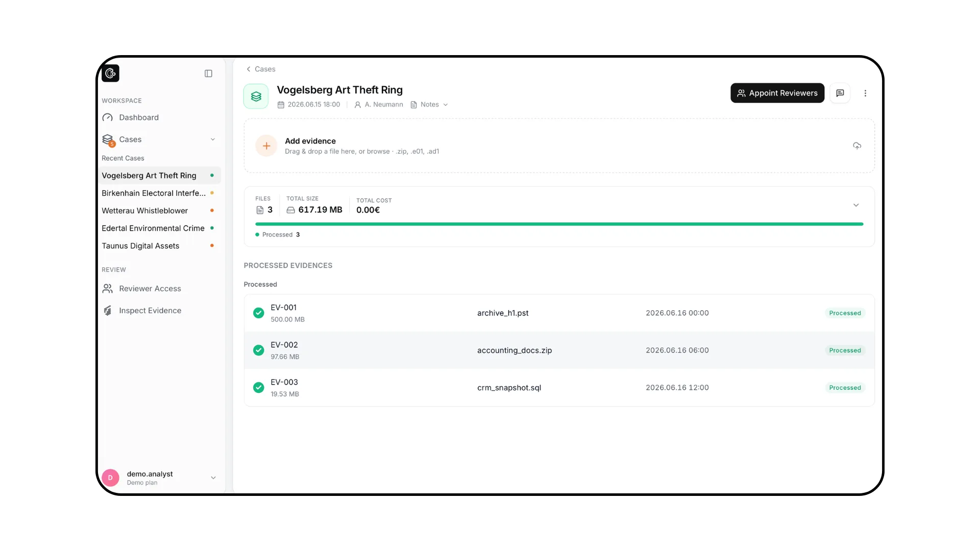
Task: Open the comments chat icon button
Action: click(x=840, y=93)
